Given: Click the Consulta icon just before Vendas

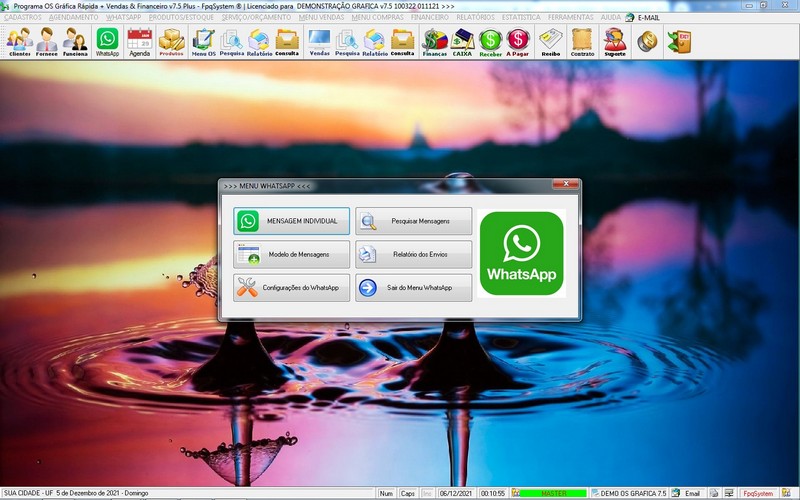Looking at the screenshot, I should click(x=287, y=42).
